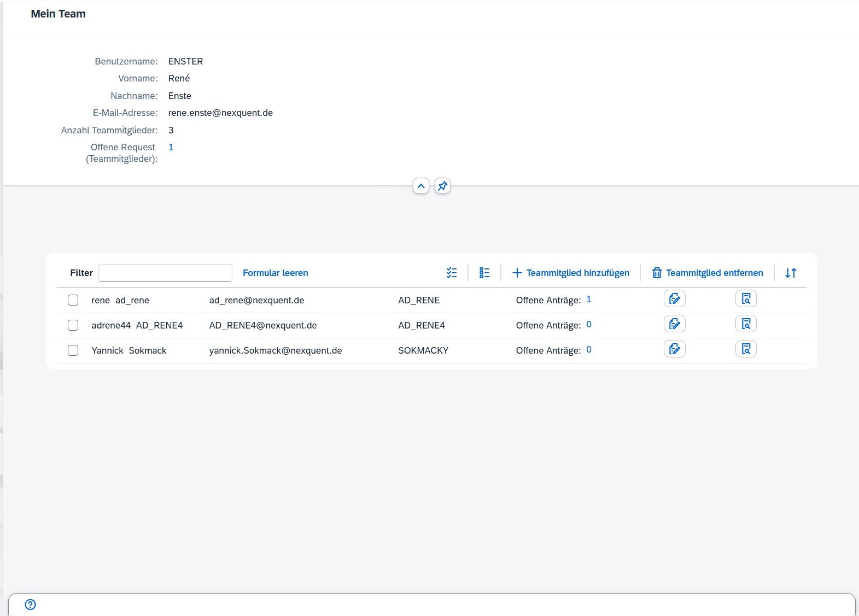Click search document icon for Yannick Sokmack
This screenshot has width=859, height=616.
[x=746, y=349]
